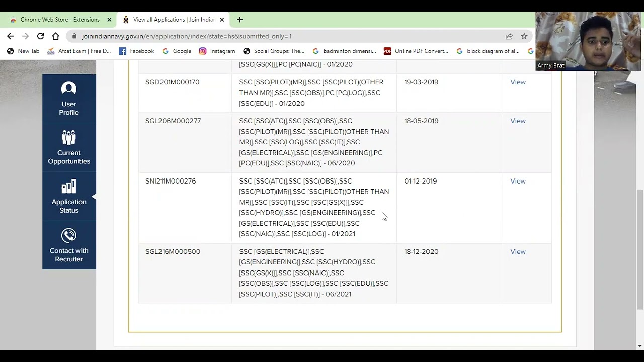Open Contact with Recruiter sidebar icon
Image resolution: width=644 pixels, height=362 pixels.
[x=69, y=245]
